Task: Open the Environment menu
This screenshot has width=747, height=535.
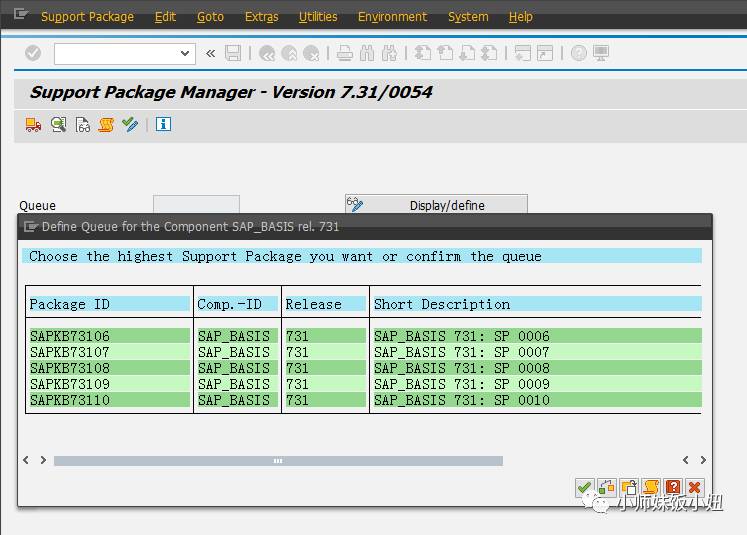Action: [x=392, y=17]
